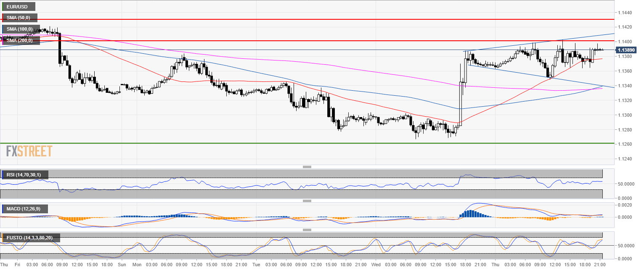This screenshot has width=644, height=270.
Task: Click the EUR/USD symbol label
Action: pos(19,7)
